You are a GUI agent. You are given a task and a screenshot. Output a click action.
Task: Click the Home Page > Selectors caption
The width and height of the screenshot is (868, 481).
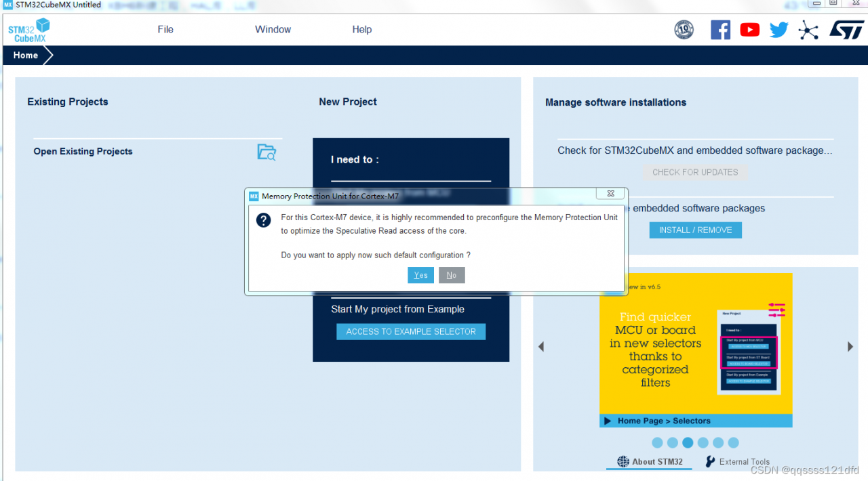click(664, 421)
